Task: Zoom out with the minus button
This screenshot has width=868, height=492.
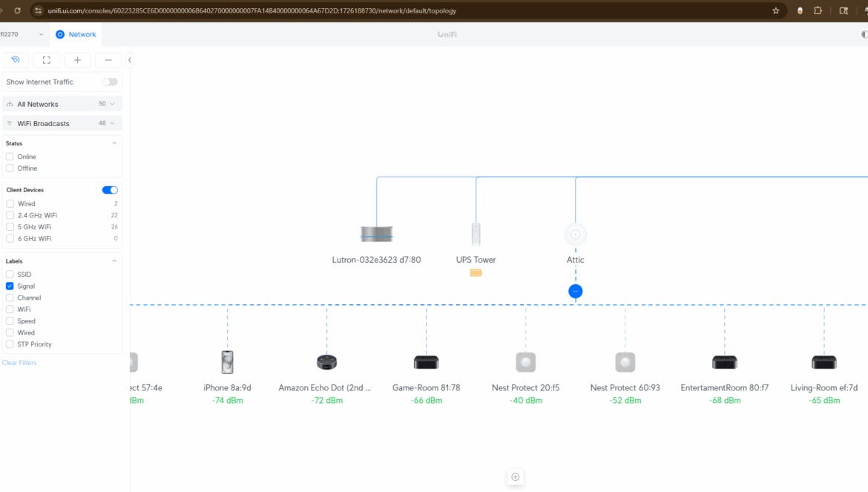Action: coord(108,60)
